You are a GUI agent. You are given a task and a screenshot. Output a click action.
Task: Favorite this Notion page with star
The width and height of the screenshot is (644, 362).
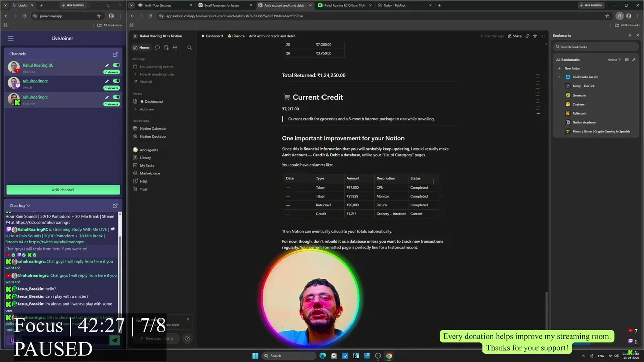click(535, 36)
